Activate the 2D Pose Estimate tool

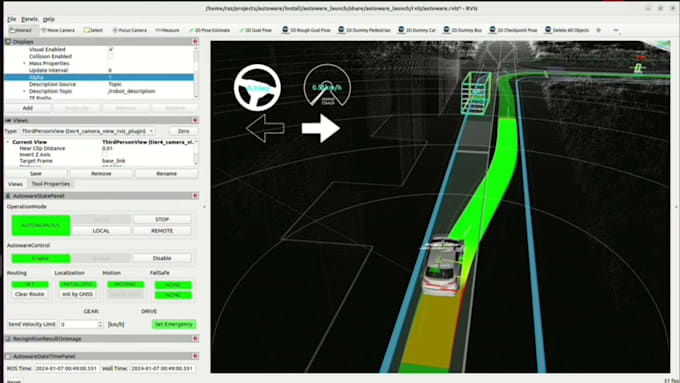[209, 30]
